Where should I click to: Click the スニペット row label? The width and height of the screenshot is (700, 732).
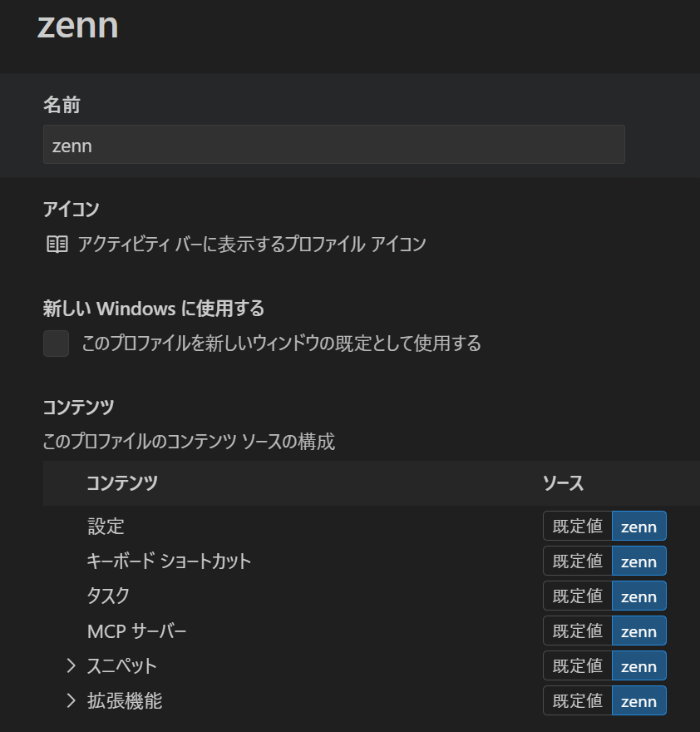click(x=122, y=665)
